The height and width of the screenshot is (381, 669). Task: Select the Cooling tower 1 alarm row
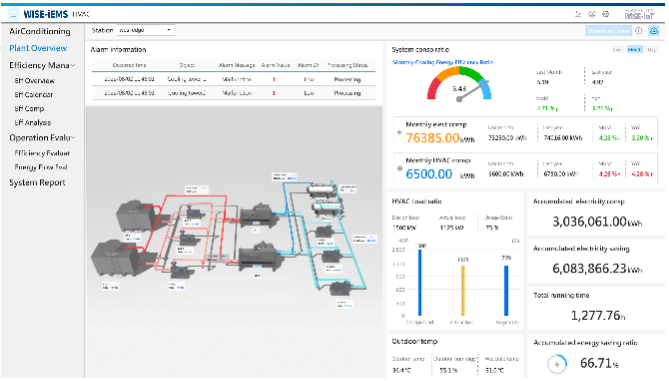click(x=233, y=79)
